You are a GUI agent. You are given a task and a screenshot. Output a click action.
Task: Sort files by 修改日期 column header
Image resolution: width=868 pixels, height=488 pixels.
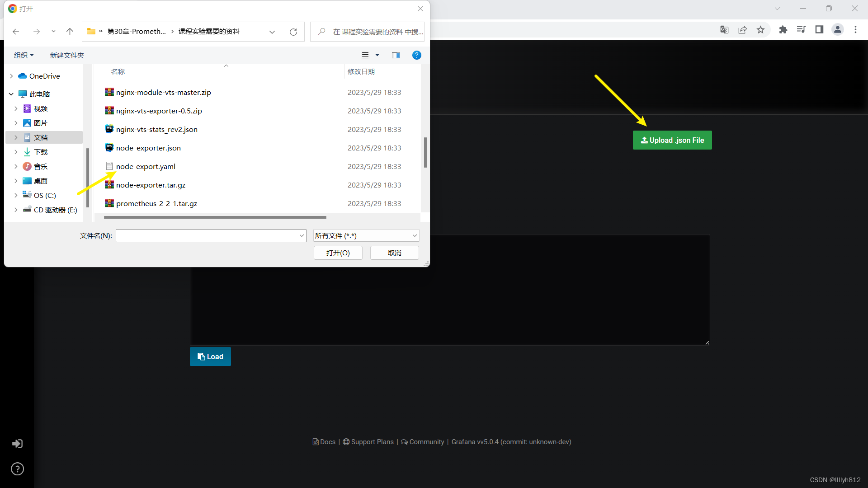click(x=361, y=71)
